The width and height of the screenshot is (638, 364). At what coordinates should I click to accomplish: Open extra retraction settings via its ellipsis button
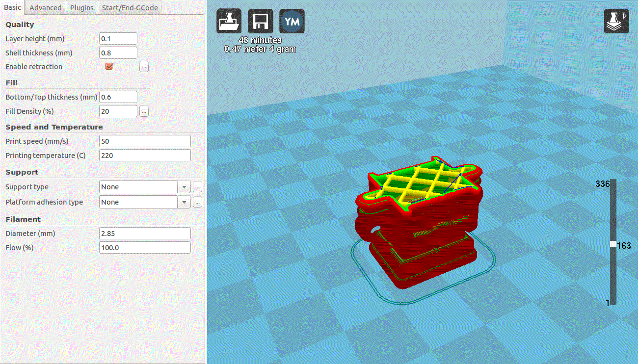[x=144, y=66]
